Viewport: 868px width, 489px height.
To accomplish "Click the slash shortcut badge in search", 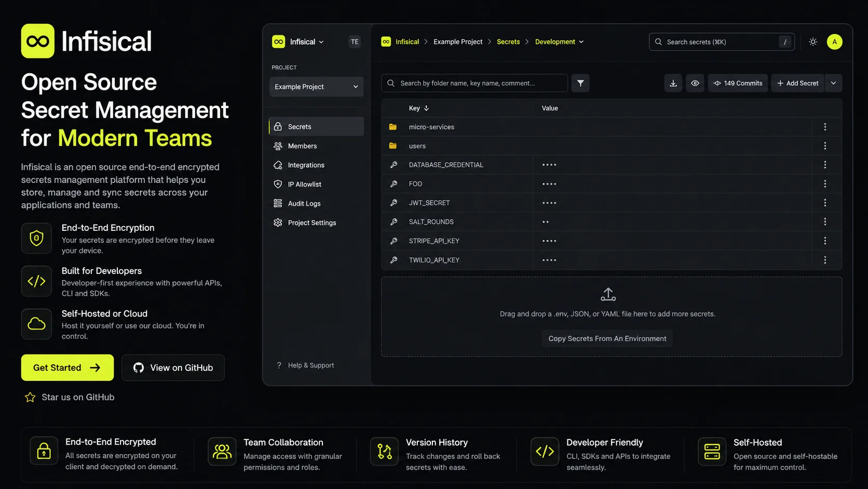I will pyautogui.click(x=785, y=42).
